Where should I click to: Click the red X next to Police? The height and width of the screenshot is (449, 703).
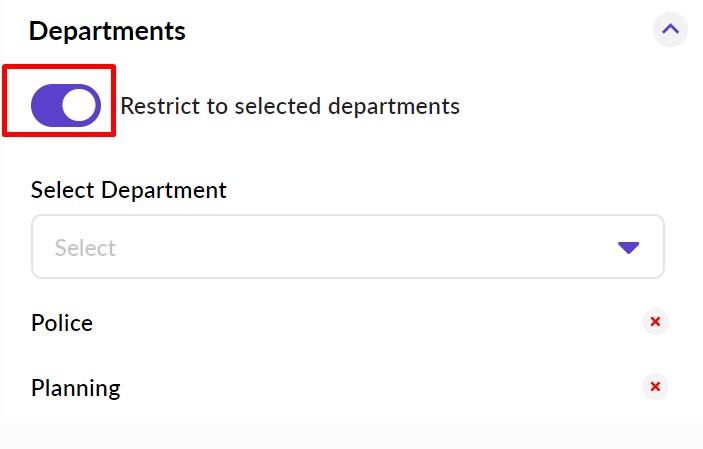[655, 322]
